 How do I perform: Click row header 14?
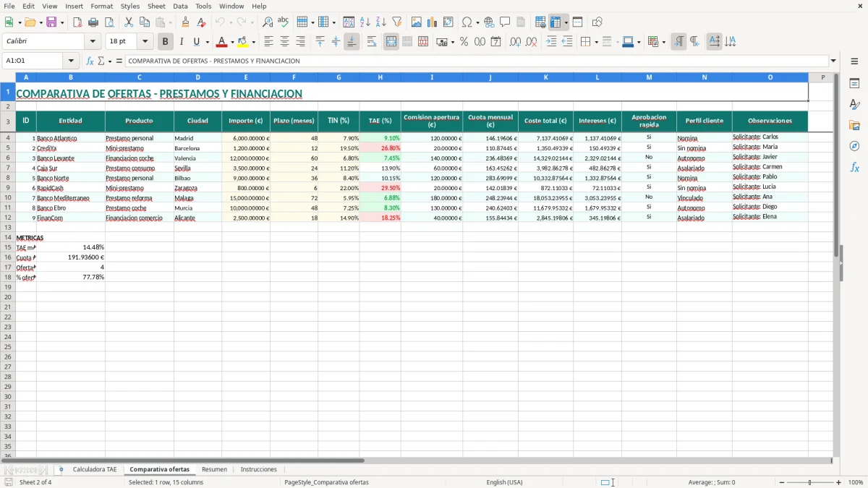[8, 237]
